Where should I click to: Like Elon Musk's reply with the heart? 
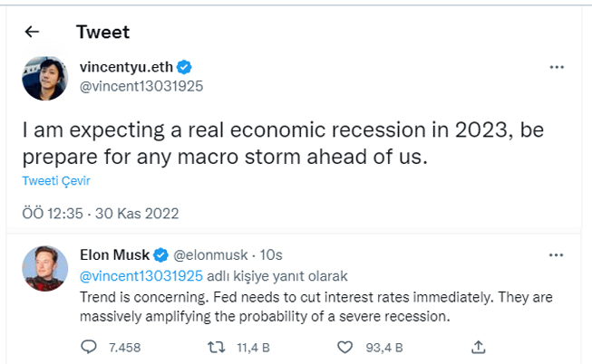[345, 346]
